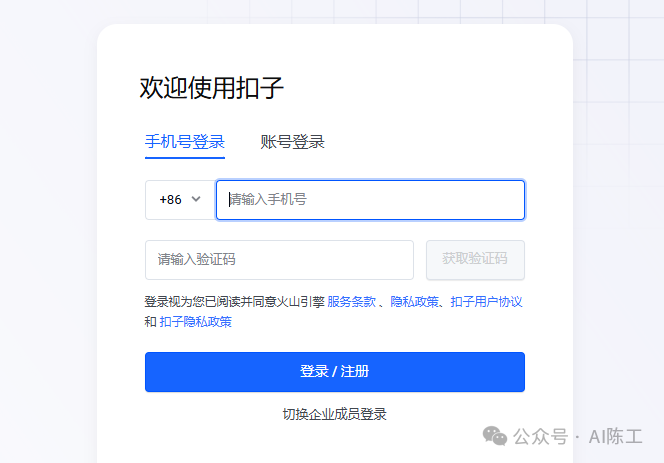Click the 火山引擎 text in the agreement notice
Image resolution: width=664 pixels, height=463 pixels.
[300, 302]
